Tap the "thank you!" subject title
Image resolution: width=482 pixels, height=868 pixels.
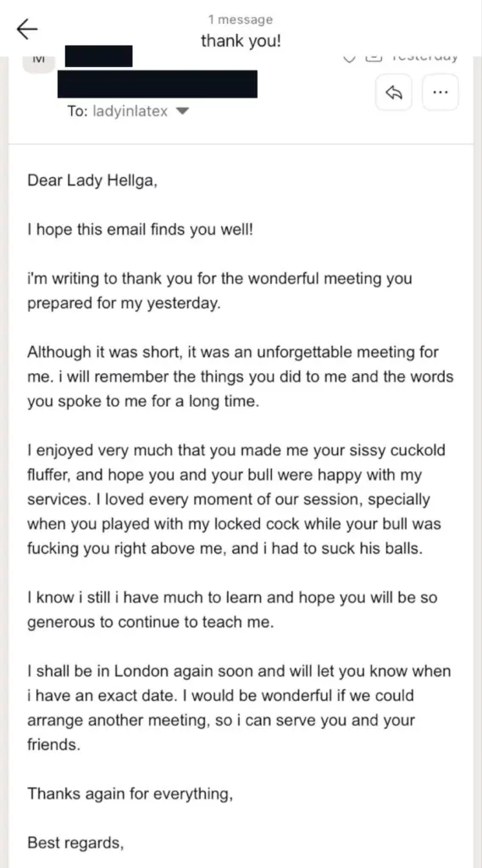[241, 42]
